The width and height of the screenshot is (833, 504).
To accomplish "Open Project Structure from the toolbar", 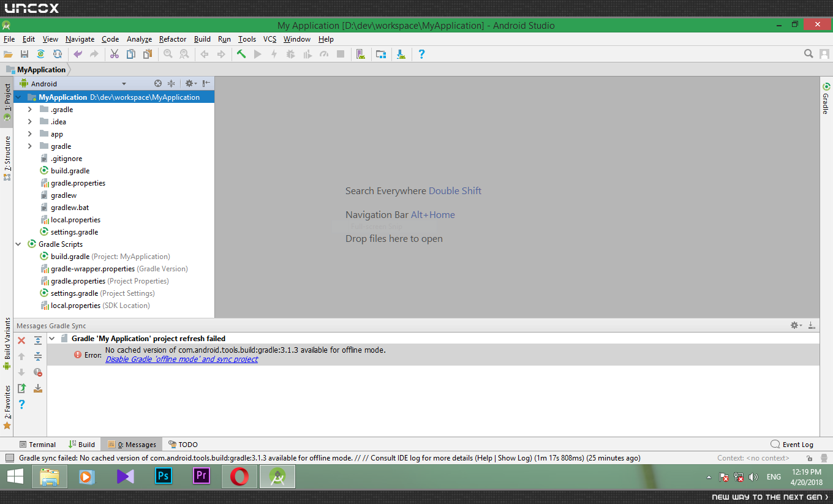I will [381, 55].
